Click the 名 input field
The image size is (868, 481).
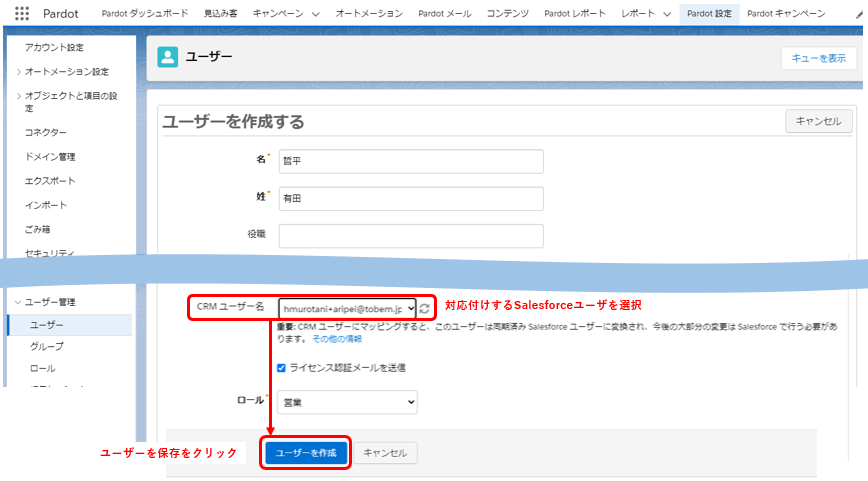click(x=411, y=161)
